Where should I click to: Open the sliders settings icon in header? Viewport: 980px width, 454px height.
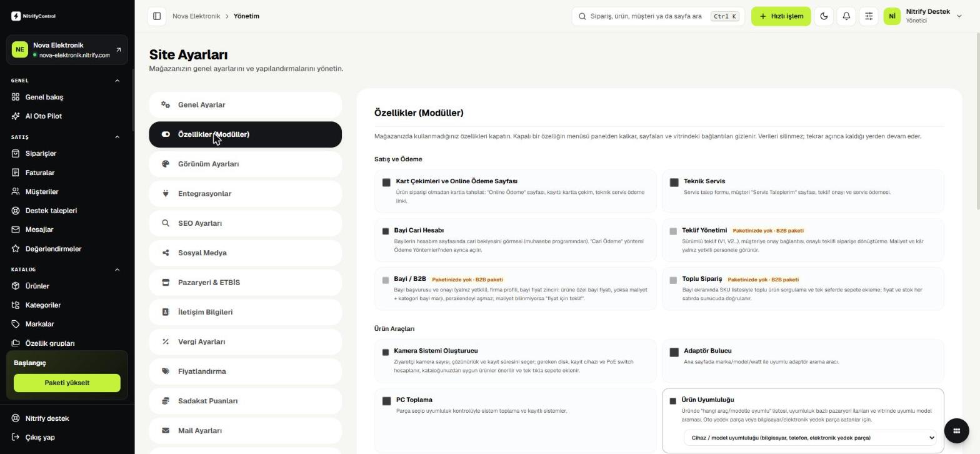tap(869, 16)
